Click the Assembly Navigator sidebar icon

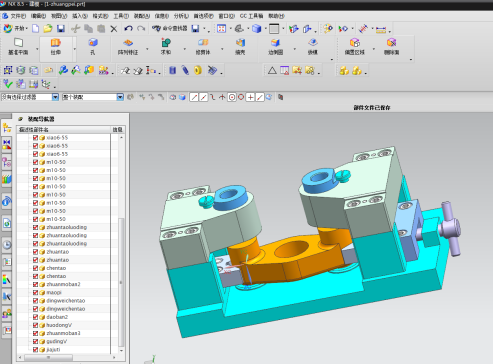point(7,127)
